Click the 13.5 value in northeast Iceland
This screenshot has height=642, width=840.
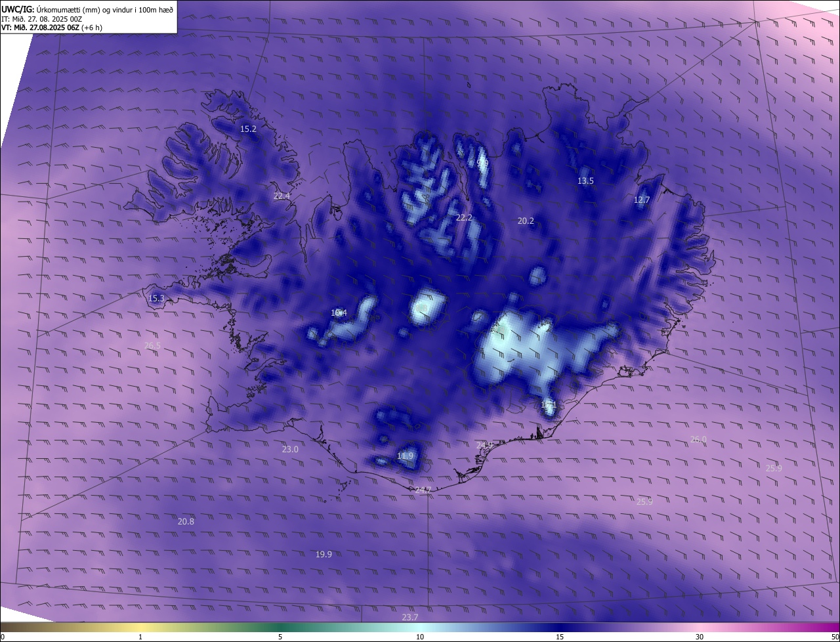pos(585,181)
